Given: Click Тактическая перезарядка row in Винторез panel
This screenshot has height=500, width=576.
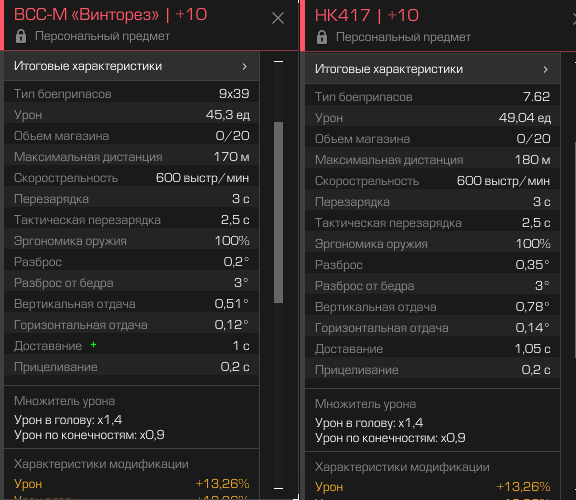Looking at the screenshot, I should point(132,220).
